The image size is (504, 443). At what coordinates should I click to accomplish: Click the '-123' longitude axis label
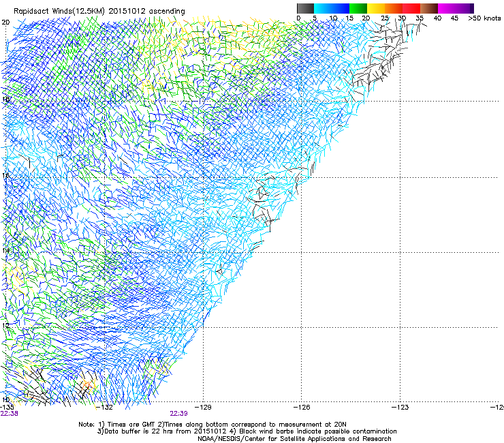[400, 407]
